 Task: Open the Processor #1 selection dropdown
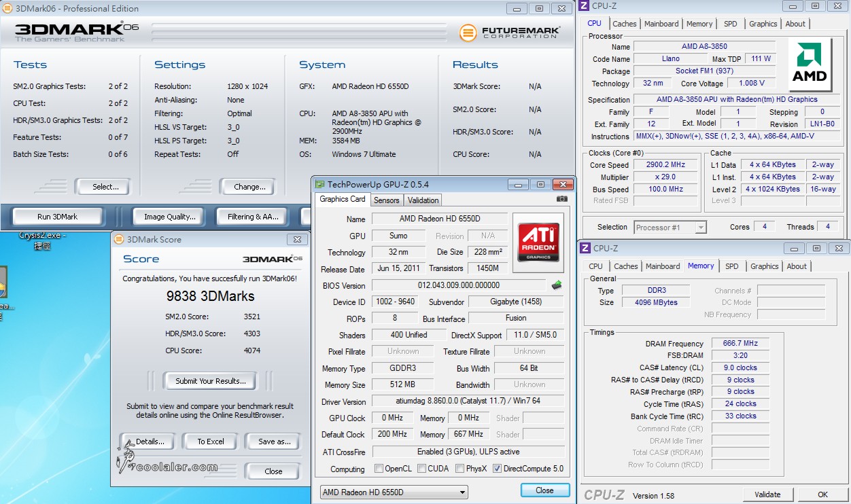(x=701, y=227)
